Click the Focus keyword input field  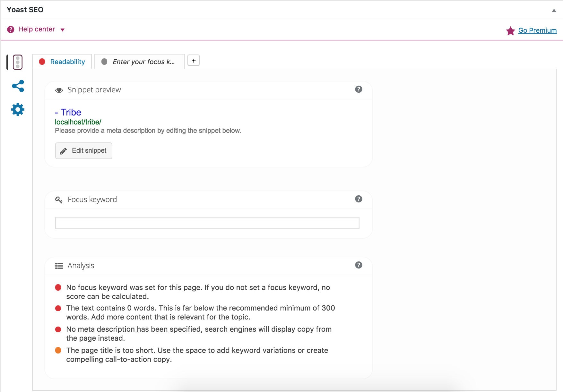click(x=207, y=223)
